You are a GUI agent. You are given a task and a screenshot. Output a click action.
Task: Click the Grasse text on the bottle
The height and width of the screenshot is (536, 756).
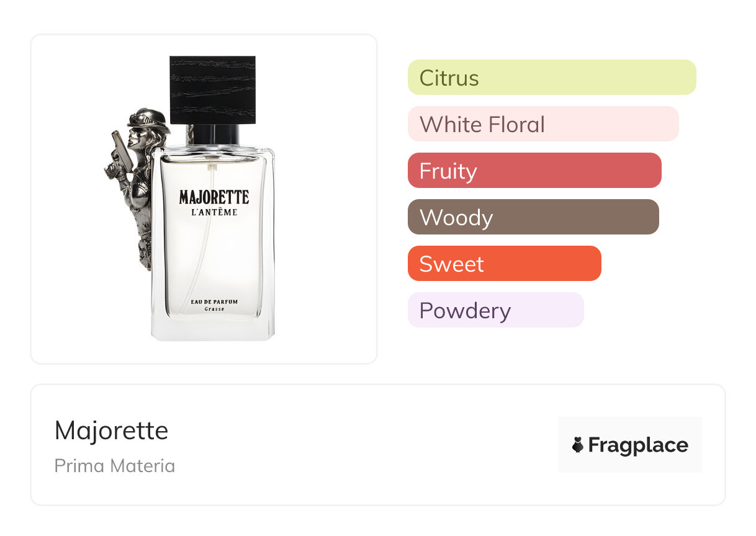(214, 309)
